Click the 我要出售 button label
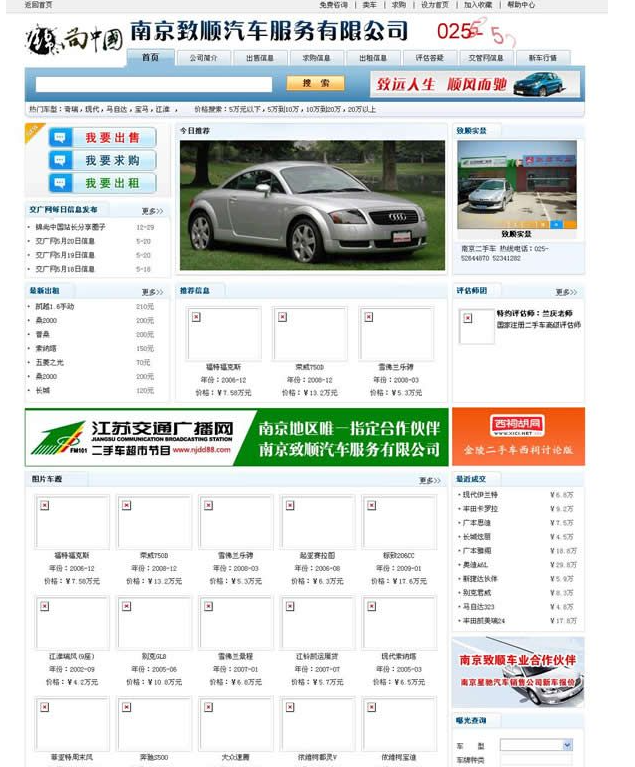635x767 pixels. click(x=113, y=137)
